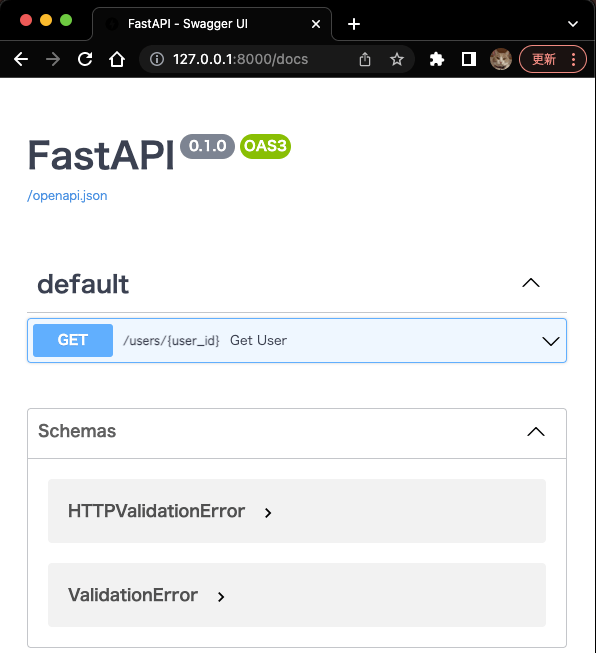Open the three-dot browser menu
The image size is (596, 653).
point(574,59)
